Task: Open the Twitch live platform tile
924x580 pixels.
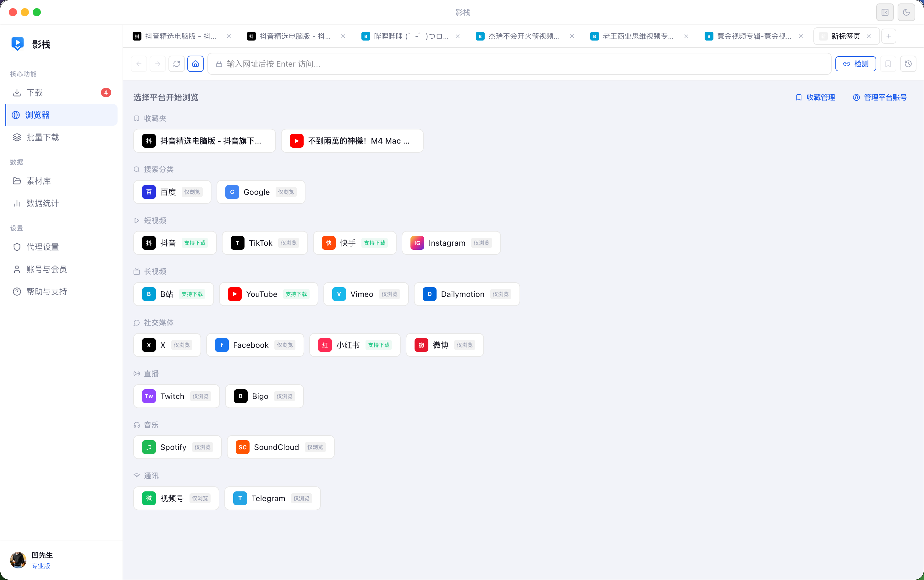Action: point(177,396)
